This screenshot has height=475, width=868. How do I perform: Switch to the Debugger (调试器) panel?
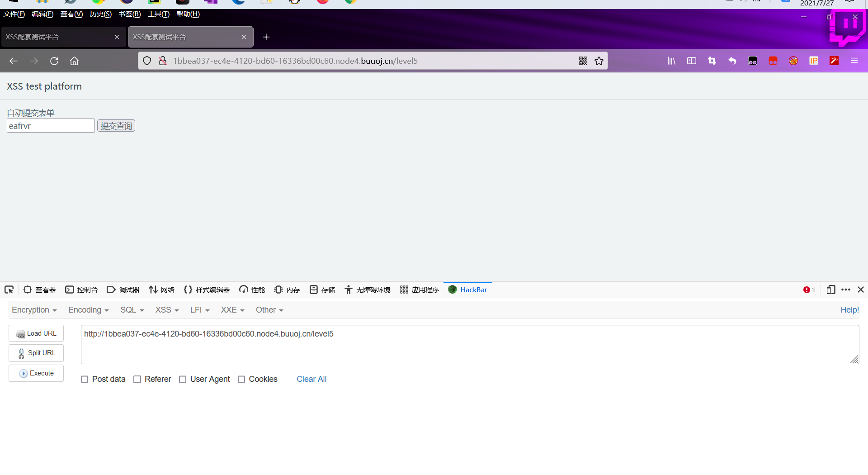pyautogui.click(x=123, y=290)
